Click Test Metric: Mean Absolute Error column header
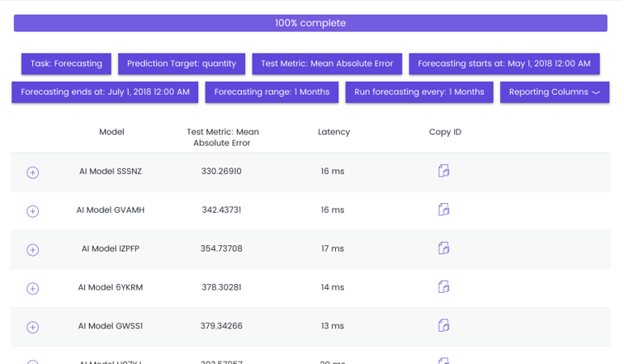The height and width of the screenshot is (364, 624). point(223,138)
